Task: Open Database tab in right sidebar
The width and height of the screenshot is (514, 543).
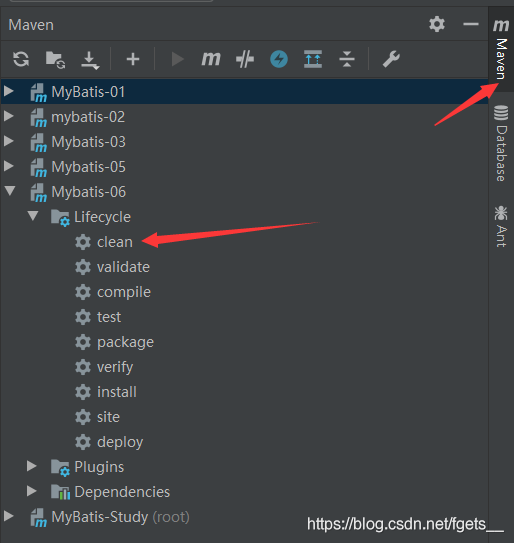Action: (x=501, y=143)
